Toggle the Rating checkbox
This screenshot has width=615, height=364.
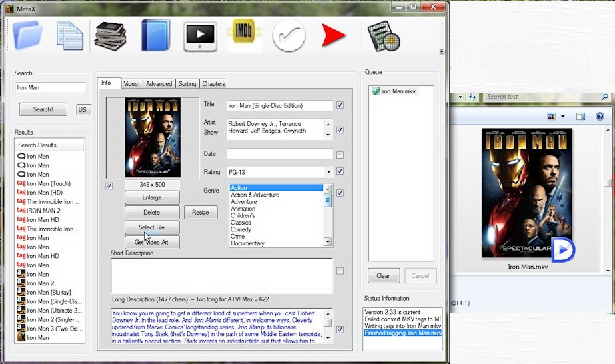[340, 171]
